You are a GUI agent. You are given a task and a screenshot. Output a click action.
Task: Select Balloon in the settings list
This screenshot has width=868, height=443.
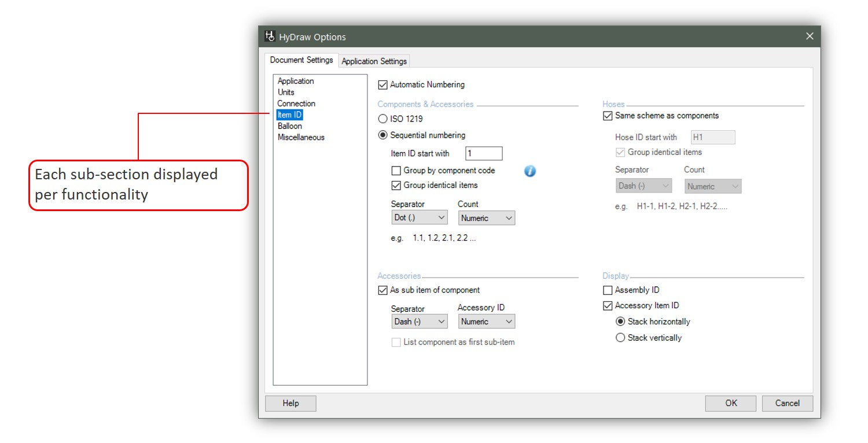290,126
